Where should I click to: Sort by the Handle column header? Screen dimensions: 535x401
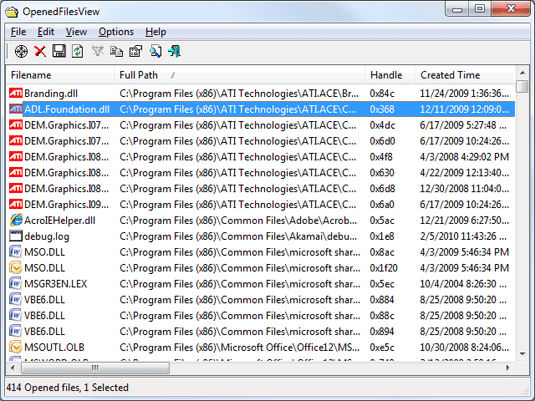(390, 75)
